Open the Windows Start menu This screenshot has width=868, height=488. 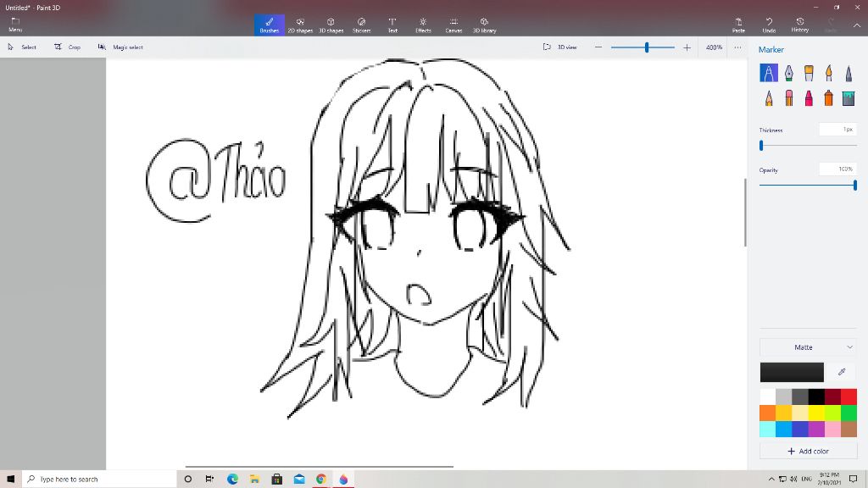10,480
